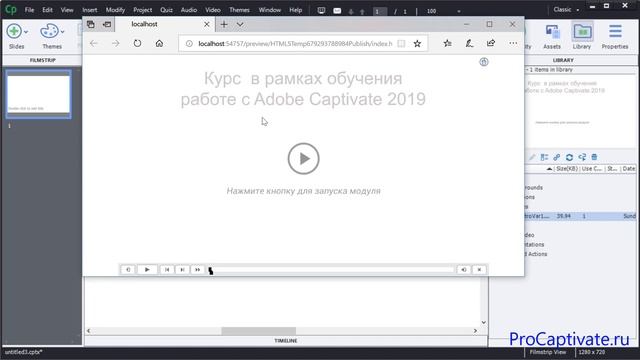Viewport: 640px width, 360px height.
Task: Open the add notes pen icon
Action: [469, 43]
